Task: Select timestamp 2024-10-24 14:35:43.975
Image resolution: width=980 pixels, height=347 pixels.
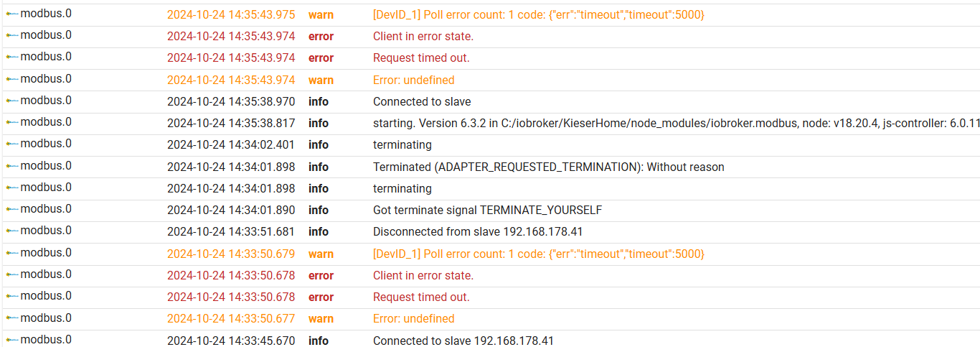Action: pyautogui.click(x=231, y=14)
